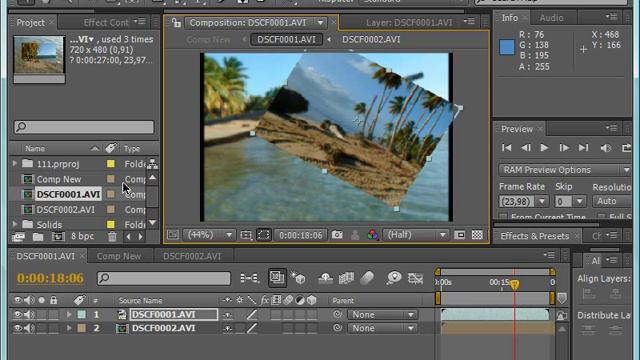This screenshot has height=360, width=640.
Task: Take a snapshot with the camera icon
Action: [337, 235]
